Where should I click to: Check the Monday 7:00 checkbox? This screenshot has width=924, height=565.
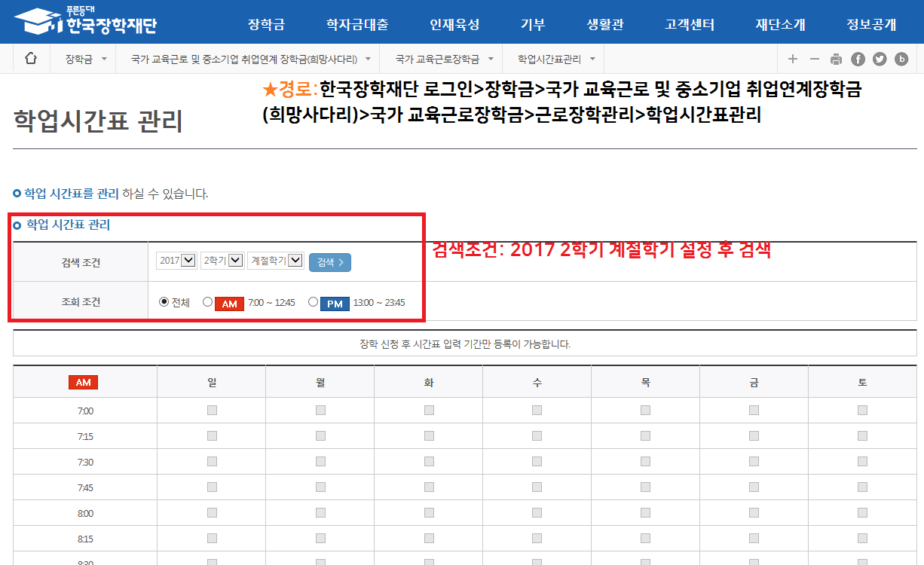pos(320,411)
